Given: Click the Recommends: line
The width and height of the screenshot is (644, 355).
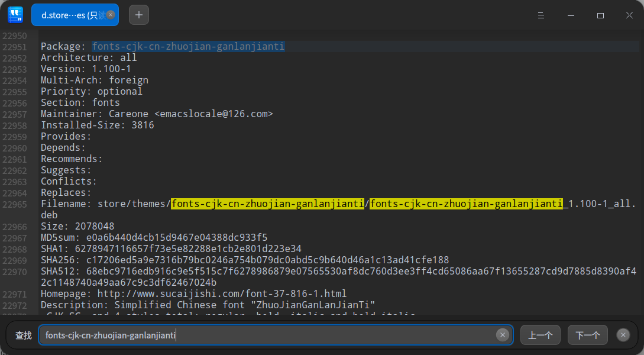Looking at the screenshot, I should [x=72, y=159].
